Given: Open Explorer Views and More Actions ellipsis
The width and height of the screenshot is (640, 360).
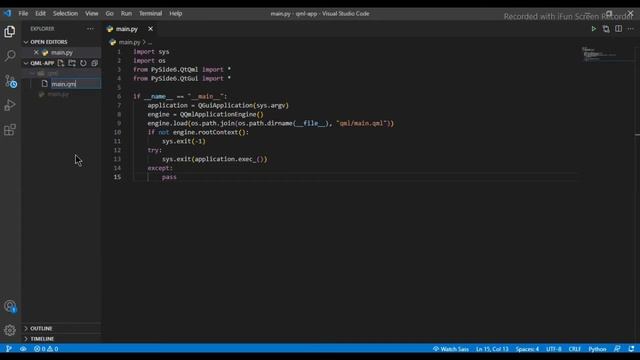Looking at the screenshot, I should [x=90, y=29].
